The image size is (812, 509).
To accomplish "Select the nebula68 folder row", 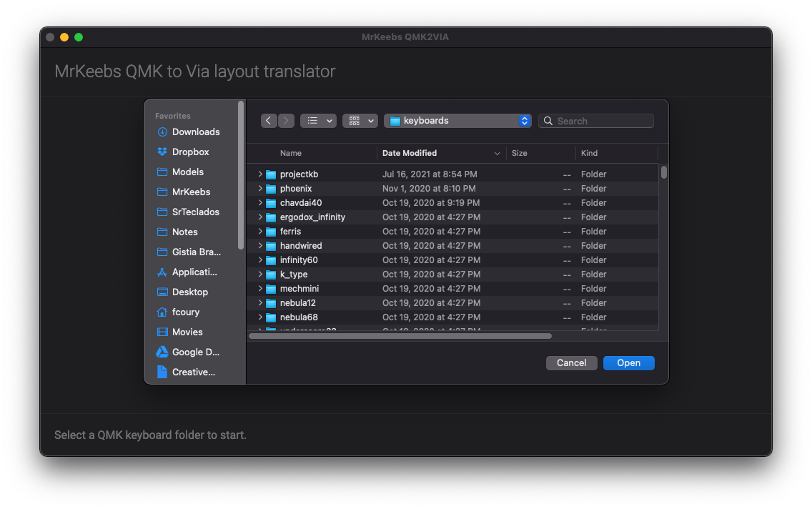I will [453, 317].
